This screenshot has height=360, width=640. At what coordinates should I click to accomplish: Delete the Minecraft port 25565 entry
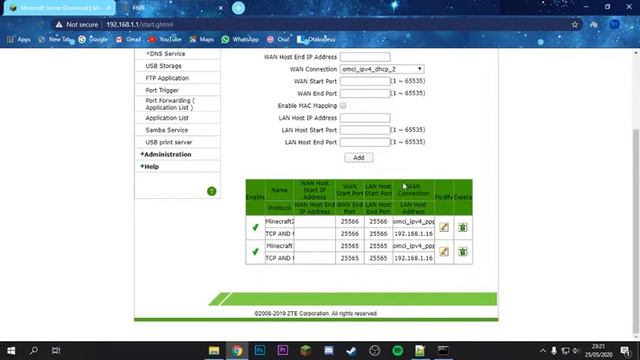coord(462,251)
